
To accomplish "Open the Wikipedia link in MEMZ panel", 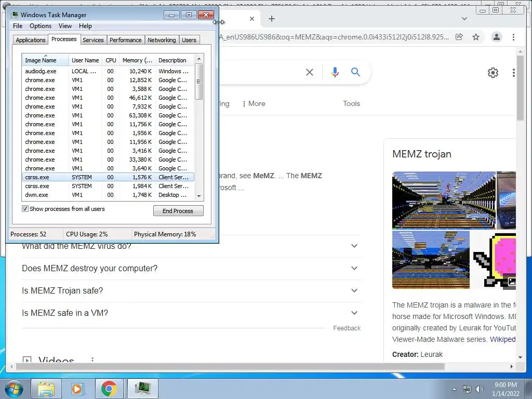I will coord(503,339).
